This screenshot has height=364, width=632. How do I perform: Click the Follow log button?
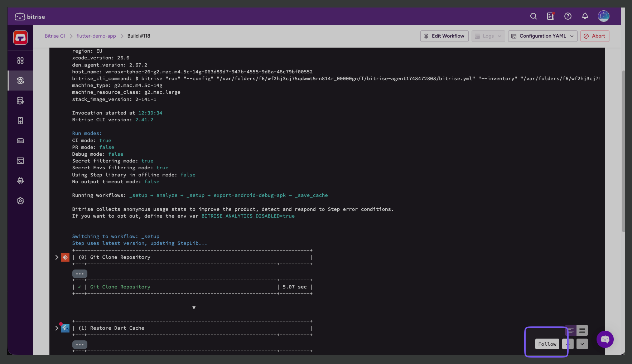tap(547, 344)
